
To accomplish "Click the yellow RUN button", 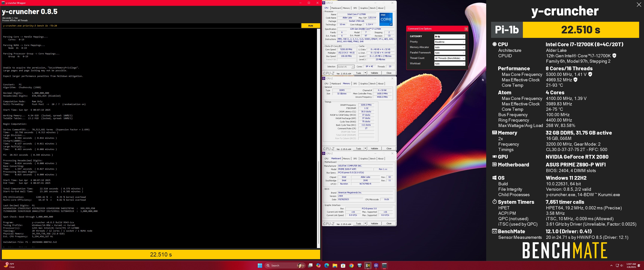I will point(311,25).
